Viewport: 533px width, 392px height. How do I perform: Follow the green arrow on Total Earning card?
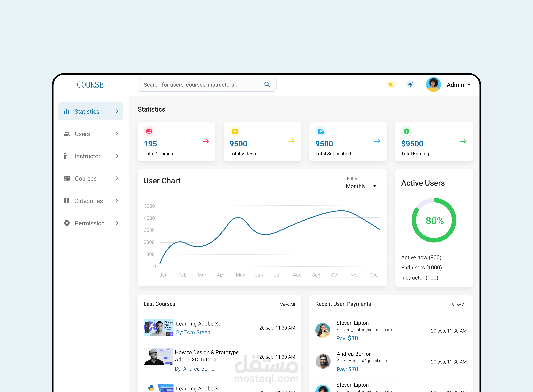pos(463,141)
